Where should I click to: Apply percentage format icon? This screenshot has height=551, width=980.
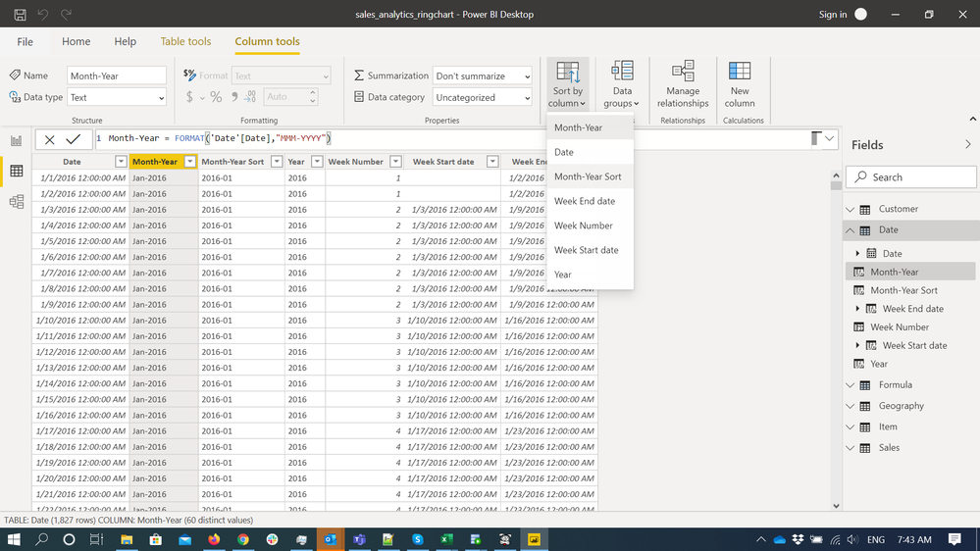(216, 97)
